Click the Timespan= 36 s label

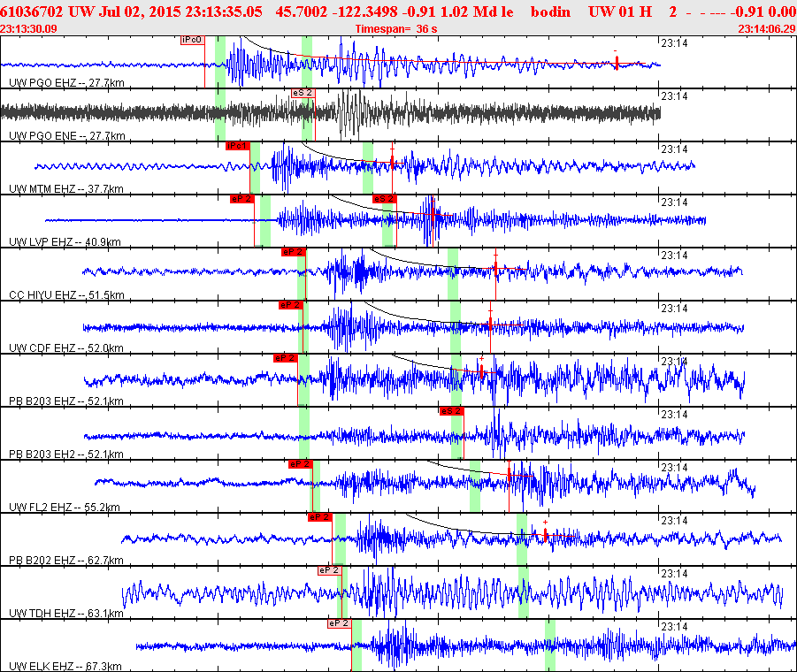(x=396, y=29)
